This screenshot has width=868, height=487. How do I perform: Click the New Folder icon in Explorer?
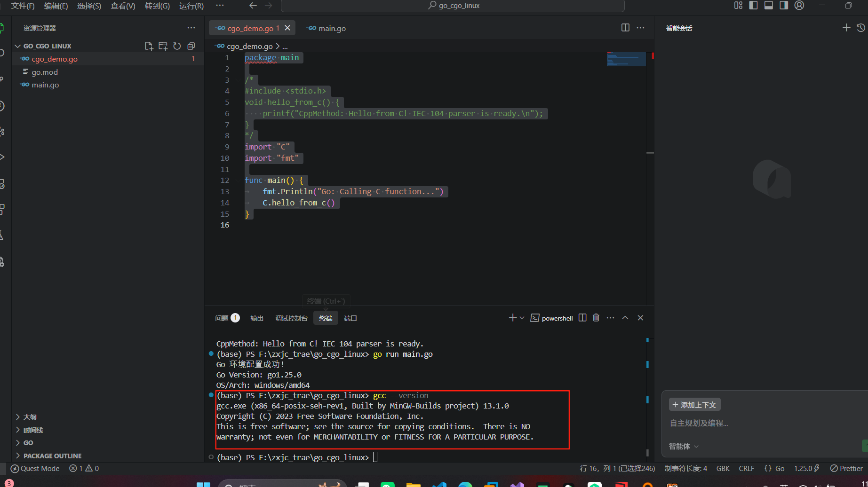tap(163, 46)
